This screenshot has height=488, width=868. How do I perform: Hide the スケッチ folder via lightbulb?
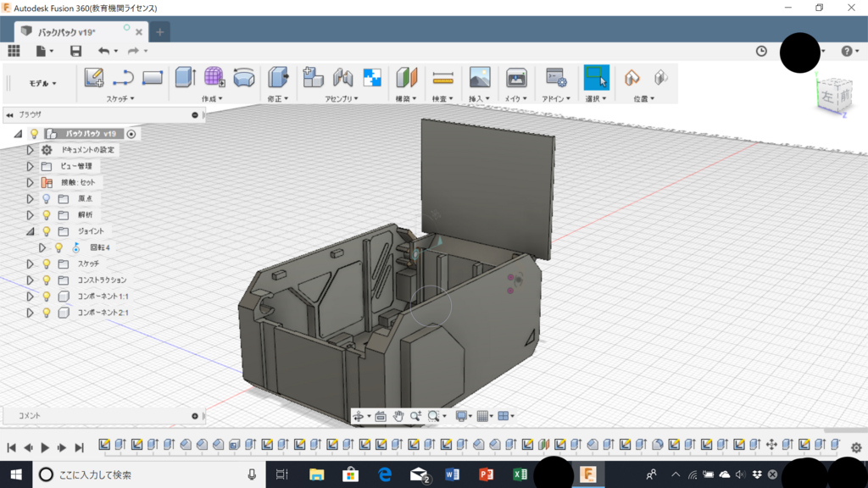point(47,264)
